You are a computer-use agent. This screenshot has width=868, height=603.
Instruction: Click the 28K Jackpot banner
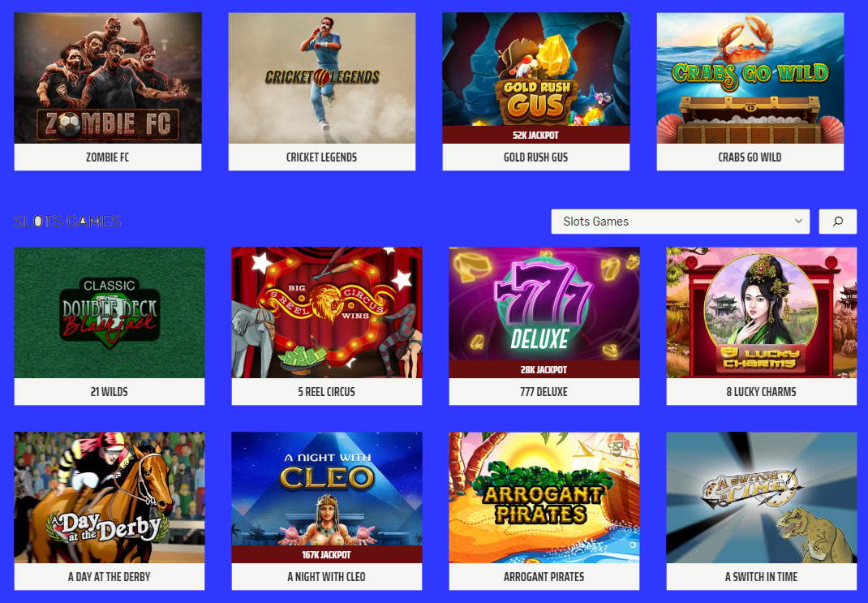tap(544, 369)
